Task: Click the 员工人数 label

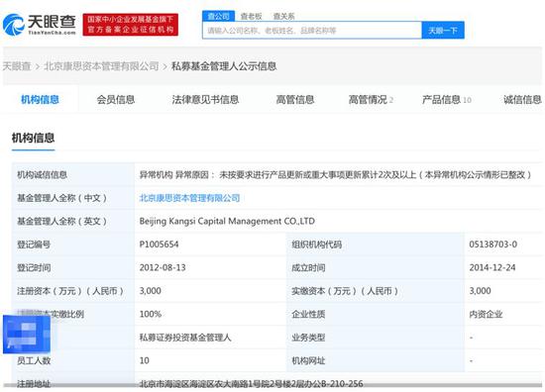Action: click(34, 360)
